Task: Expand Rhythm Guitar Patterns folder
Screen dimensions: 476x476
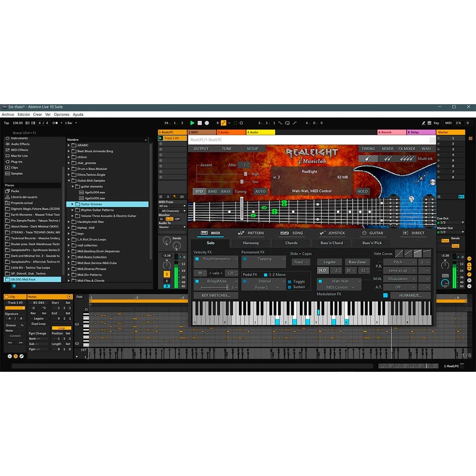Action: point(73,210)
